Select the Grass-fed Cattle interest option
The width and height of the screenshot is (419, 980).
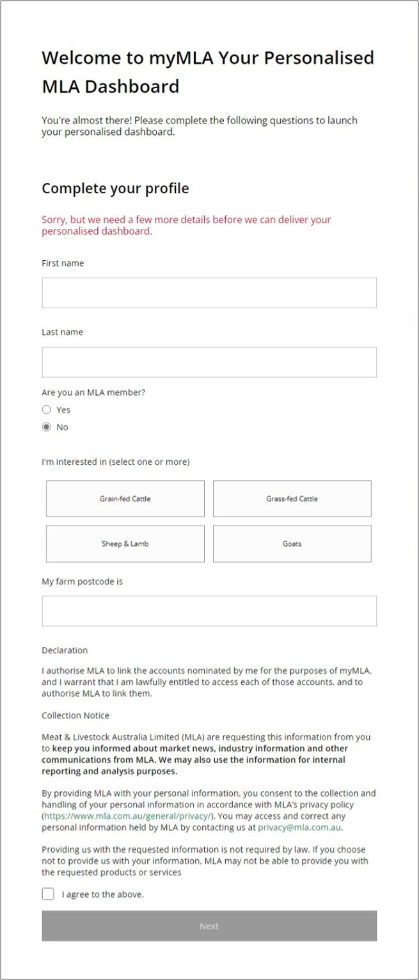pos(292,498)
